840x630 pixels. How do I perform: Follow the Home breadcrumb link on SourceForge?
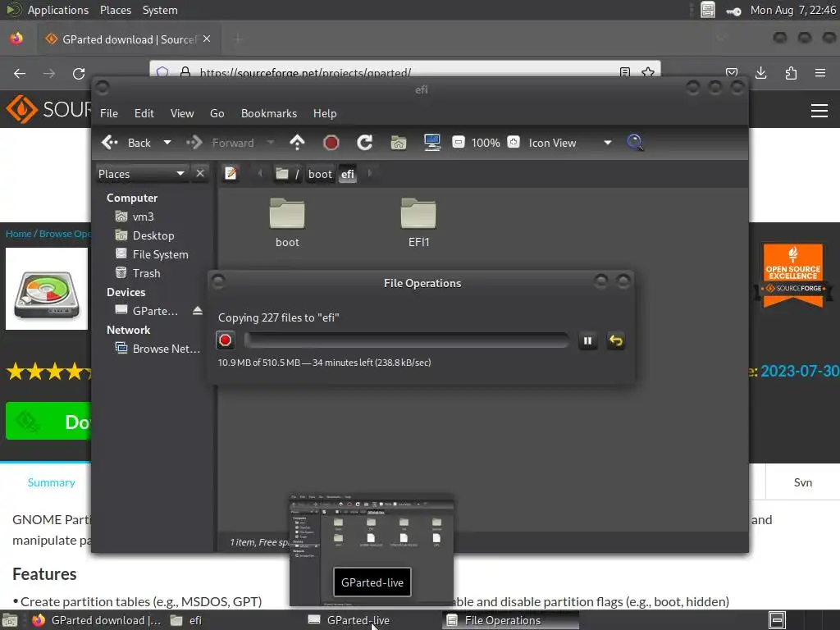coord(18,234)
